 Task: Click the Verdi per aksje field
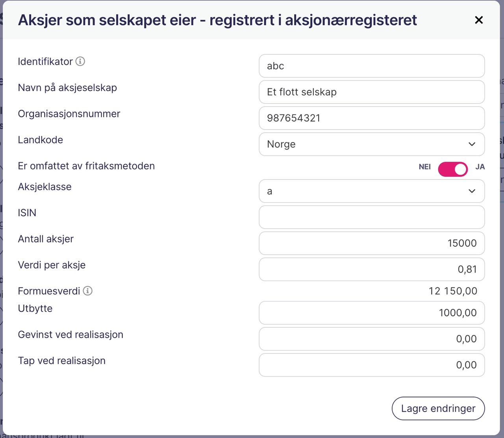tap(371, 269)
